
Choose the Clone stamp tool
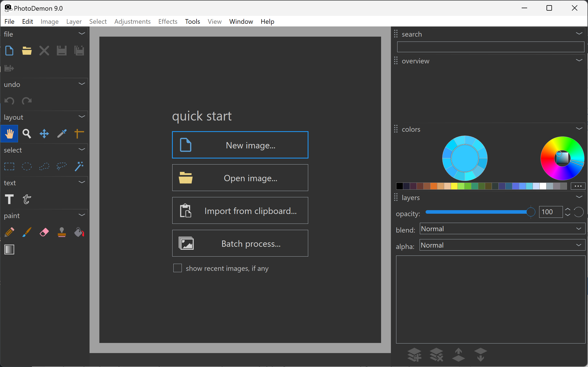pyautogui.click(x=62, y=232)
